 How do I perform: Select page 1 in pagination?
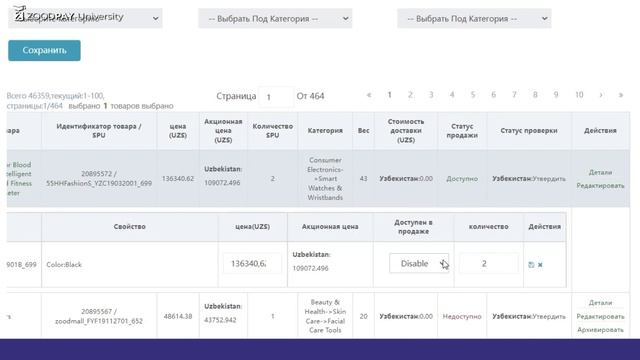pos(389,95)
